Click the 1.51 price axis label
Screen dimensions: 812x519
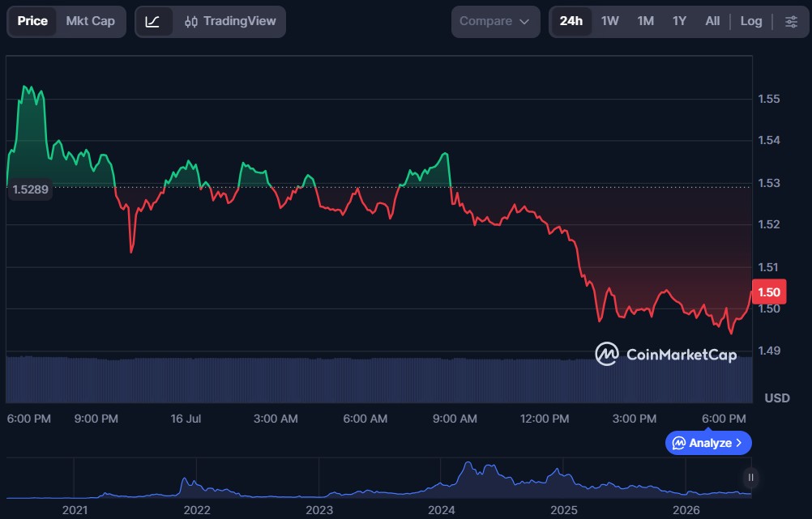(x=768, y=267)
